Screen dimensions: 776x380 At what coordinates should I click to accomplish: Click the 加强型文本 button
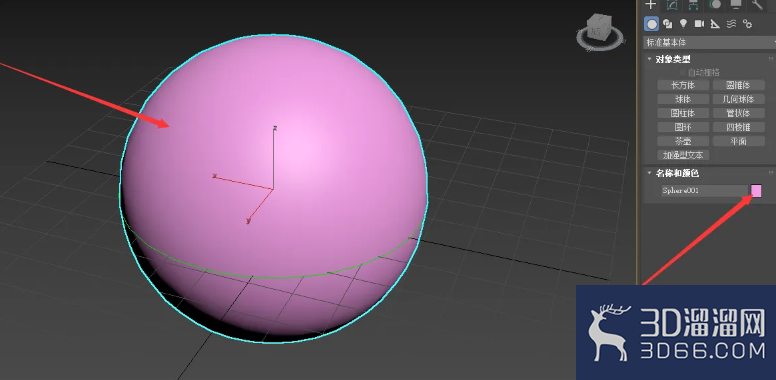click(x=683, y=155)
